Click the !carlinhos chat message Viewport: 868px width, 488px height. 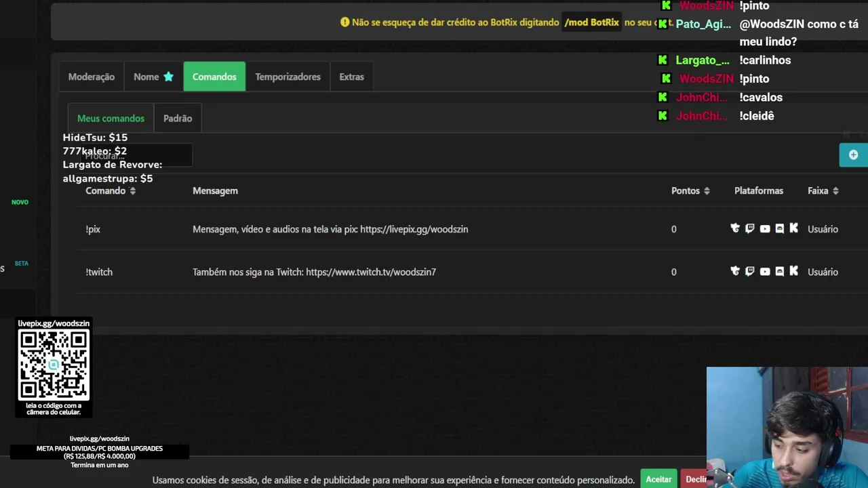click(765, 60)
